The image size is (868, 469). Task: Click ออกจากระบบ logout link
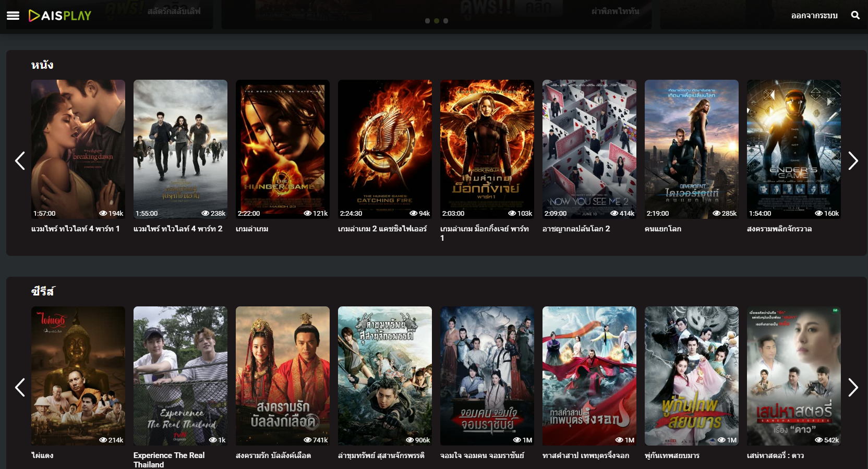(814, 16)
